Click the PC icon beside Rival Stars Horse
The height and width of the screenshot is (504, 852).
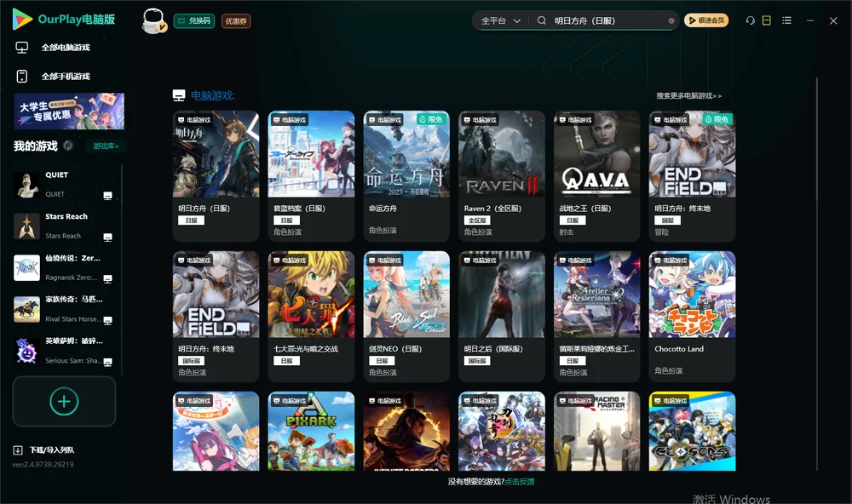[x=107, y=320]
